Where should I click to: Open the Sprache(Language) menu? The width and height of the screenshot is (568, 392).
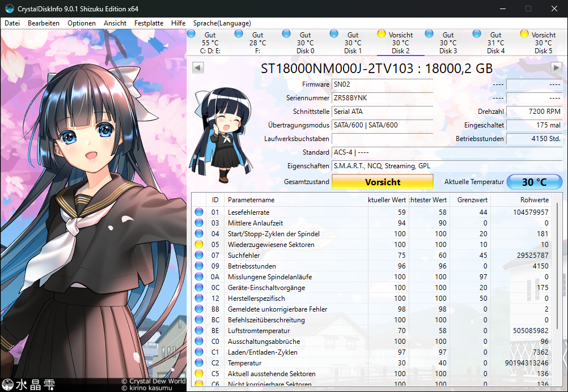[222, 23]
